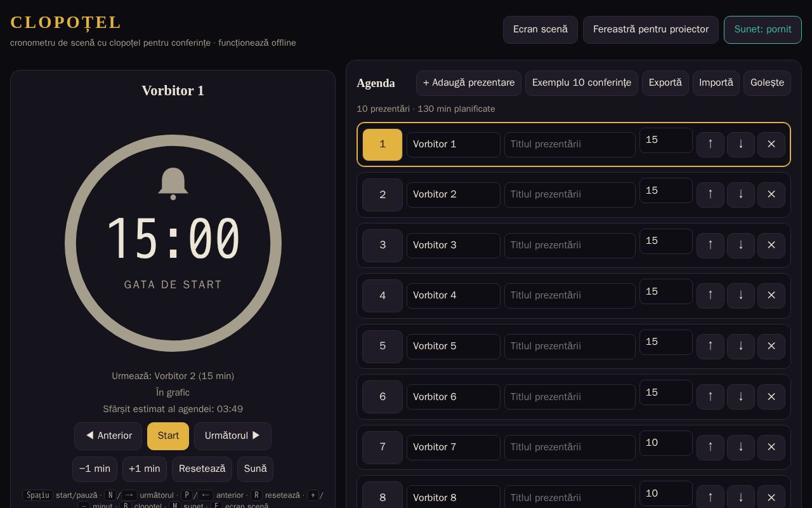Remove Vorbitor 7 with X icon
The width and height of the screenshot is (812, 508).
tap(771, 447)
